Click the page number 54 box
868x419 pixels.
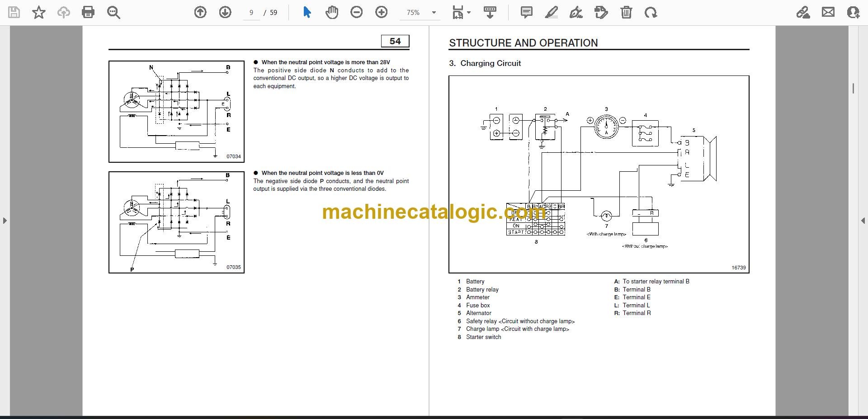pyautogui.click(x=395, y=41)
